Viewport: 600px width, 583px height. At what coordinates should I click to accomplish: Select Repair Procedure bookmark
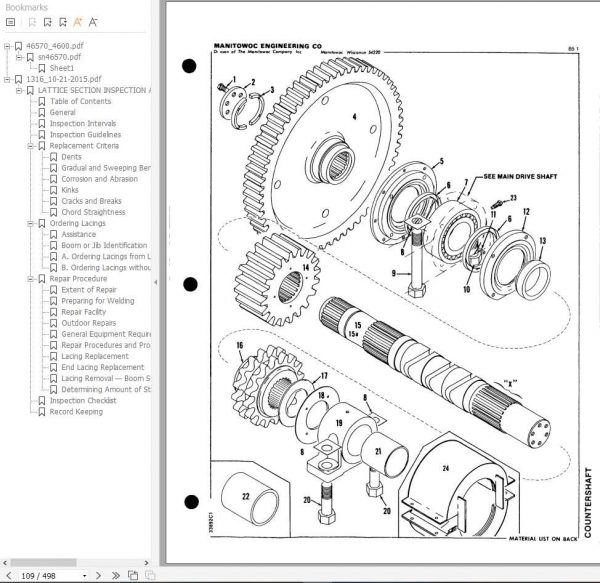click(78, 279)
